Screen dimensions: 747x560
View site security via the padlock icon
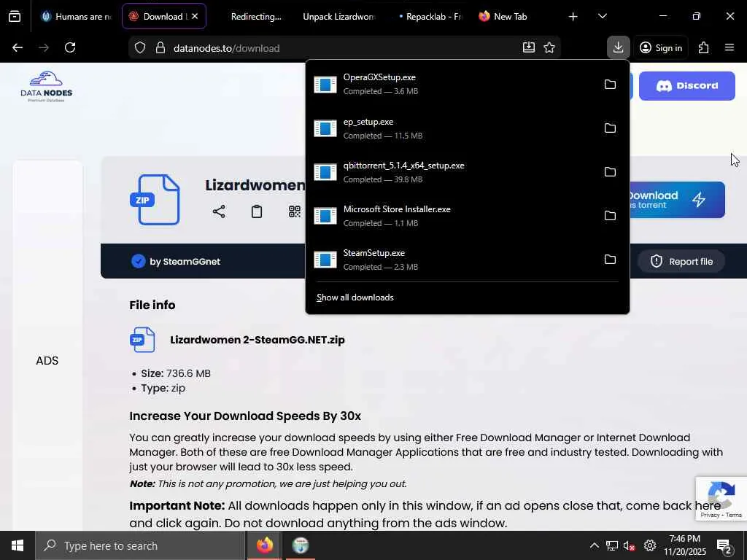click(160, 47)
